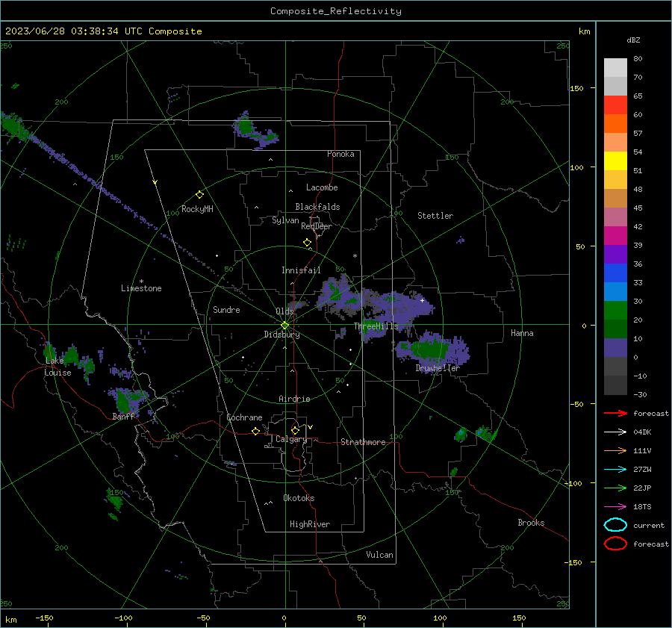Click the orange 111V arrow icon
The height and width of the screenshot is (628, 672).
[x=615, y=450]
